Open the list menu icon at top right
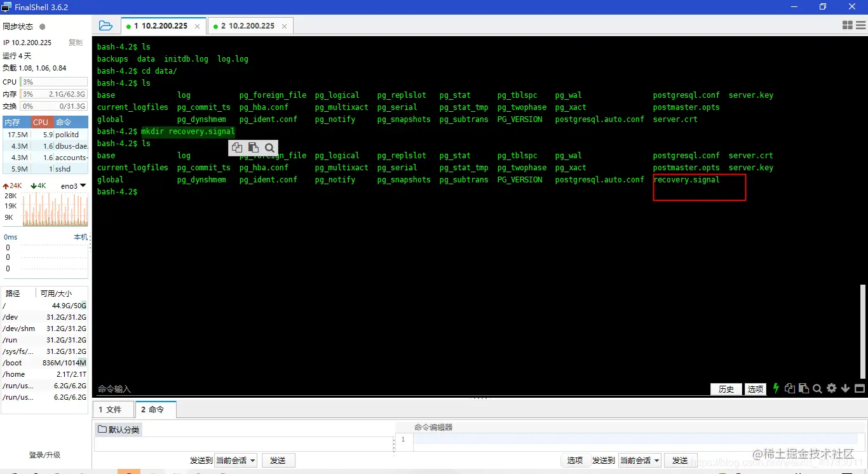868x474 pixels. pyautogui.click(x=860, y=25)
